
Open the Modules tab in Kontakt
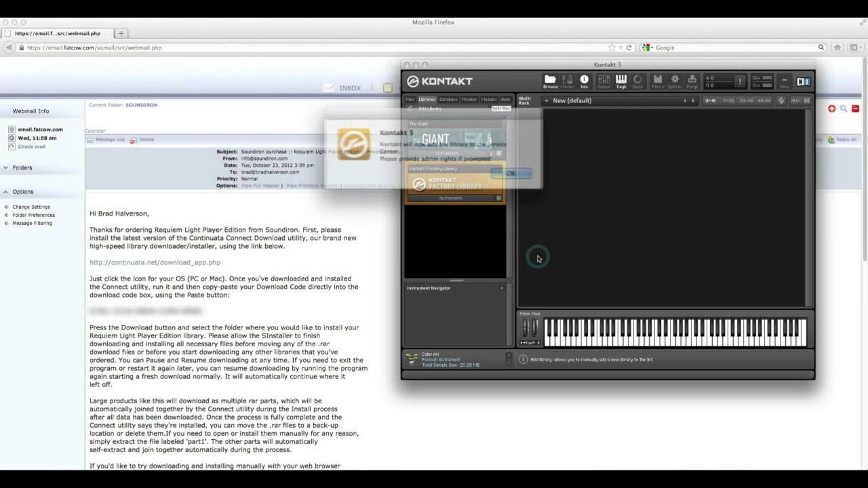point(489,100)
